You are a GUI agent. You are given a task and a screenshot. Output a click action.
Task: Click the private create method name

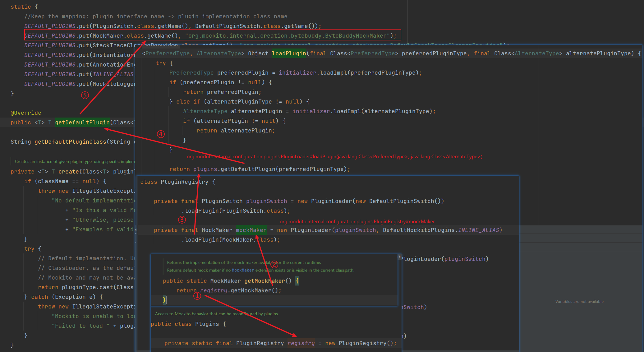point(68,172)
